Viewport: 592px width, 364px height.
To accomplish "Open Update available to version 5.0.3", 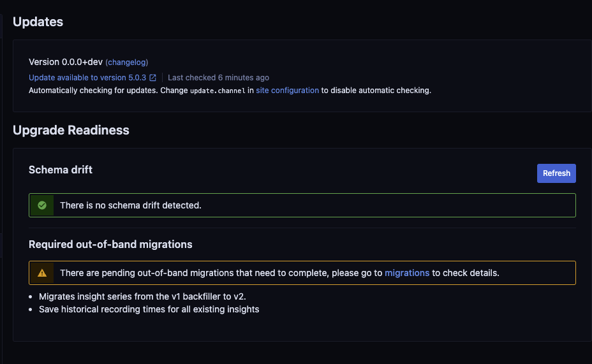I will tap(87, 78).
